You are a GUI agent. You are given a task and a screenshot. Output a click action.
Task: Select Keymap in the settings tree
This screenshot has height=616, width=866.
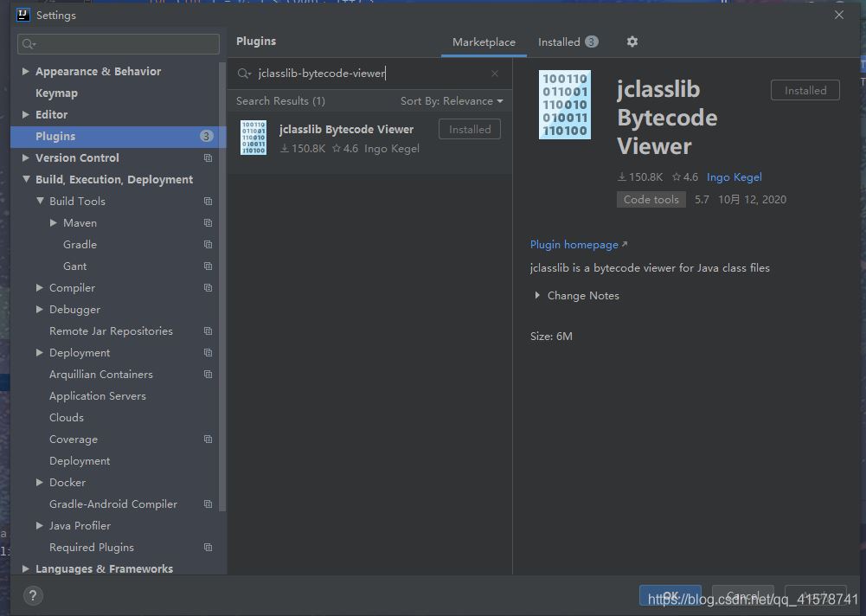56,93
